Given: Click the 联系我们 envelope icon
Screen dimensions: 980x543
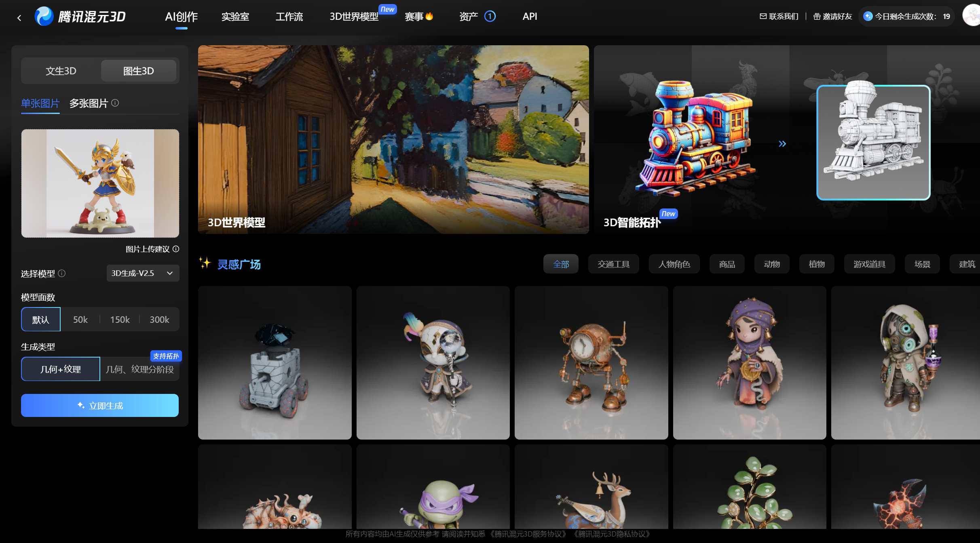Looking at the screenshot, I should pos(763,16).
